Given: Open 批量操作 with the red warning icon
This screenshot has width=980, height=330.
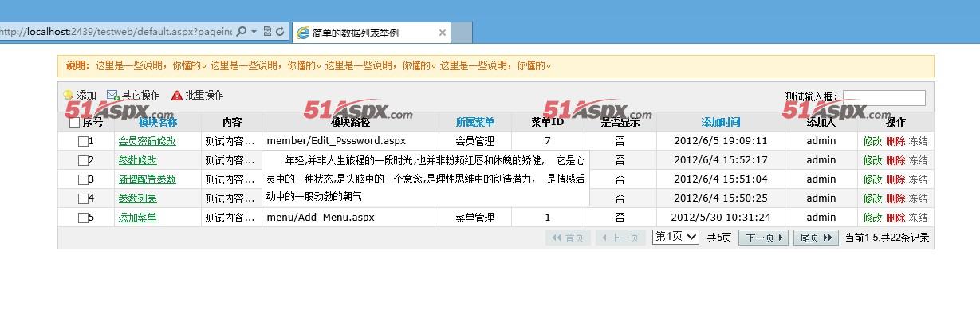Looking at the screenshot, I should [x=197, y=95].
